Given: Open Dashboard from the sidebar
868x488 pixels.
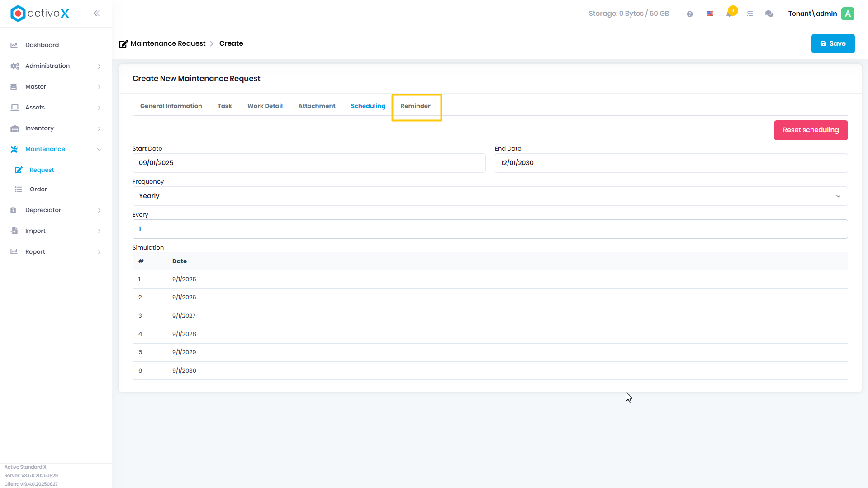Looking at the screenshot, I should pos(42,45).
